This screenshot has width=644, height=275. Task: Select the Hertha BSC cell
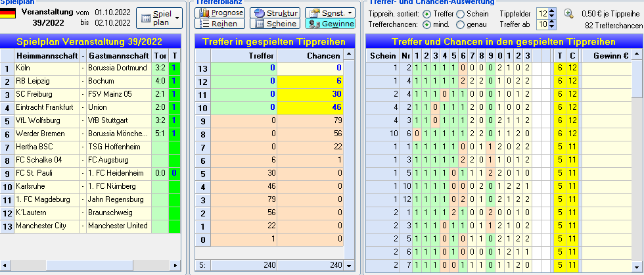(x=47, y=147)
